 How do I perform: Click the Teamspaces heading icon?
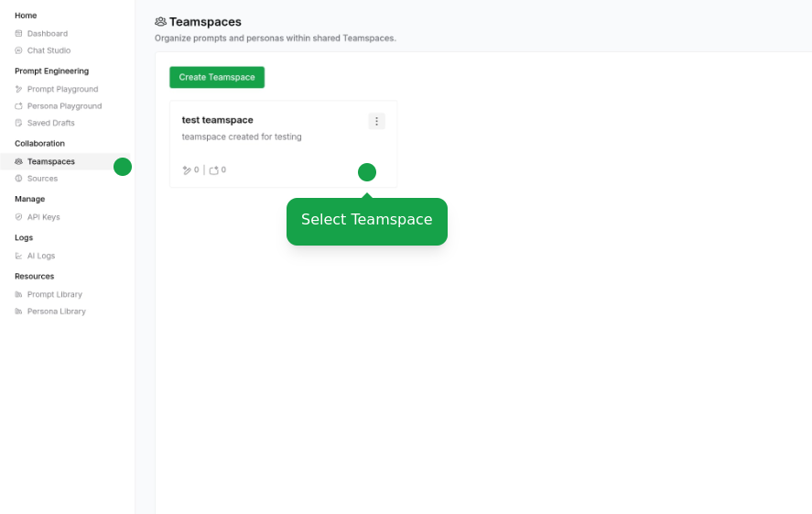pos(160,22)
